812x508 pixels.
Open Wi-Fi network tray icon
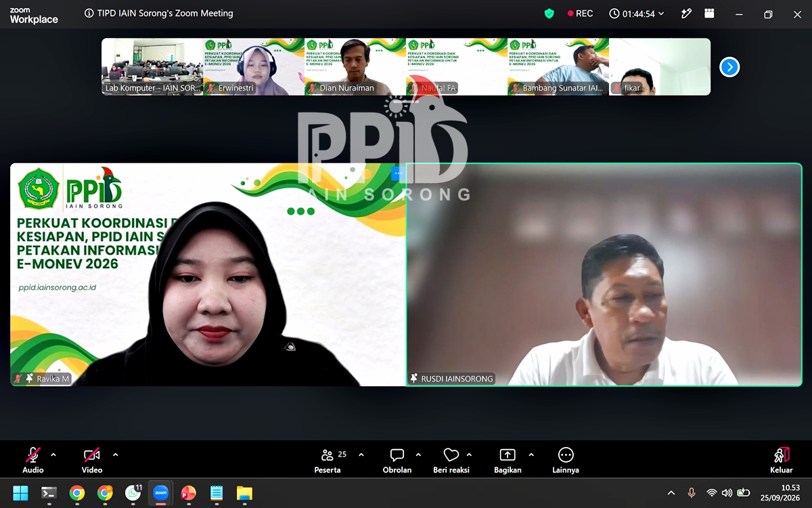click(x=711, y=493)
